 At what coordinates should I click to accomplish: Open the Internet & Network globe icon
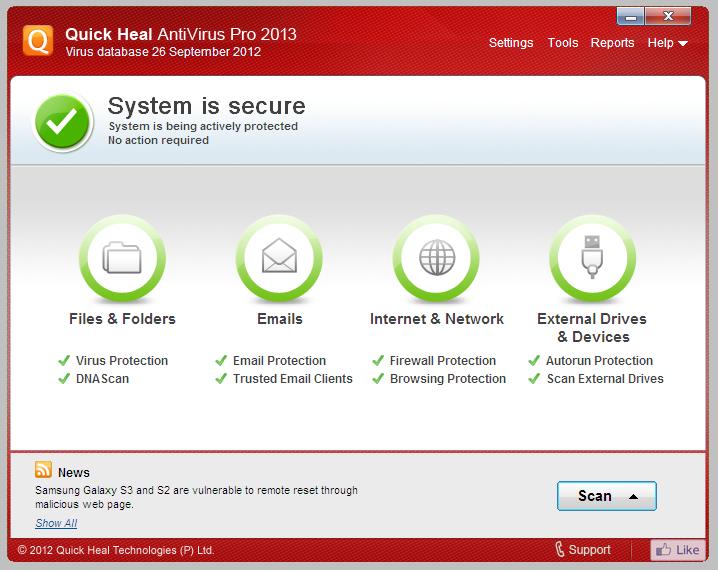click(436, 257)
